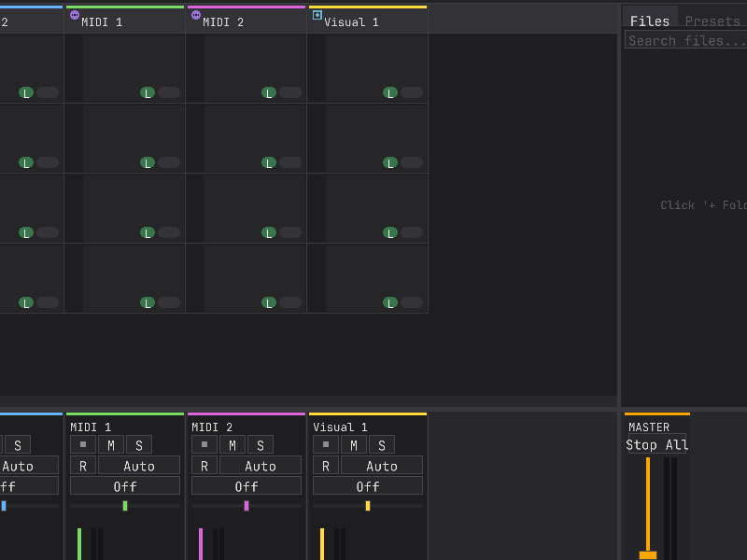Image resolution: width=747 pixels, height=560 pixels.
Task: Toggle gray pill in Visual 1 first clip slot
Action: click(412, 92)
